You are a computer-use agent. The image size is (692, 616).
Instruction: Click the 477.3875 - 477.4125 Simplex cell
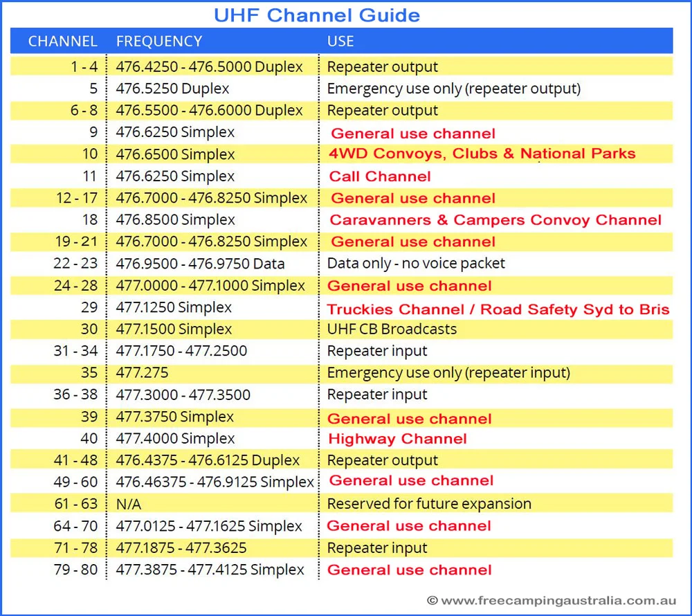(210, 570)
